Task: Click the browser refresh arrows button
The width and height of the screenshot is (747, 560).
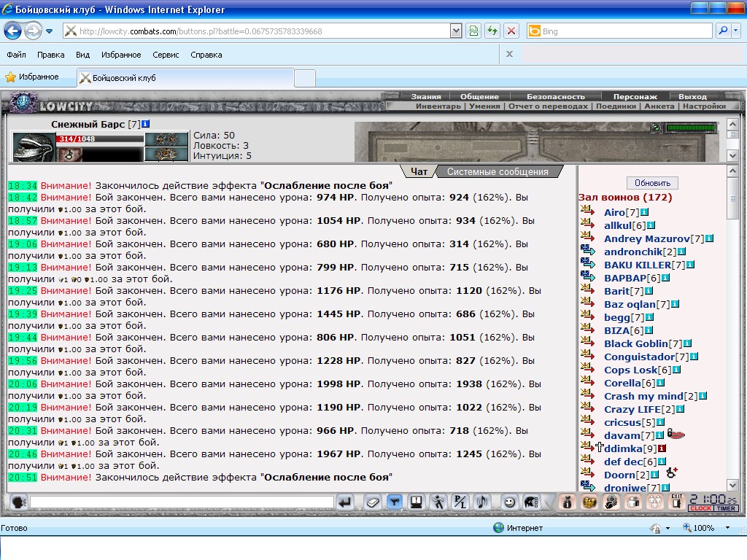Action: tap(492, 31)
